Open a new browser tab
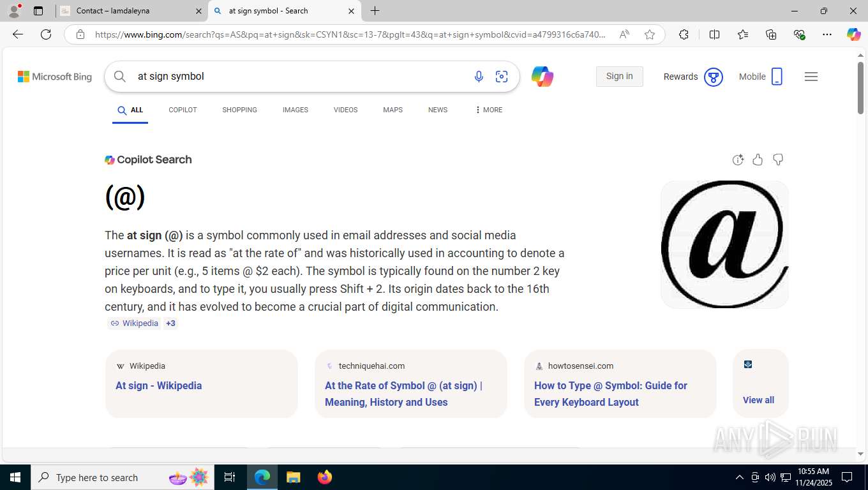This screenshot has width=868, height=490. (375, 11)
